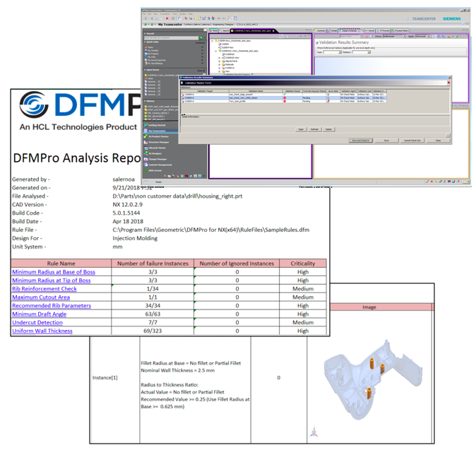This screenshot has width=476, height=450.
Task: Switch to the Home tab in Teamcenter
Action: tap(214, 30)
